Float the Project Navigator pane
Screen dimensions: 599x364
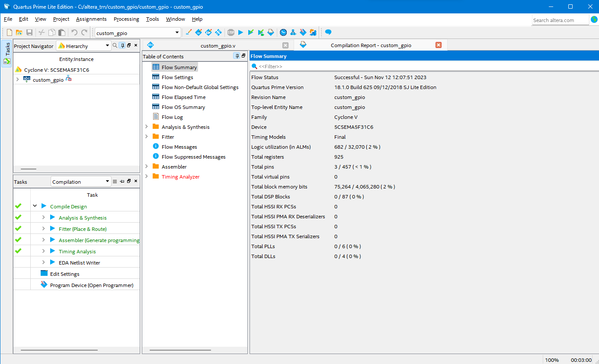[x=129, y=45]
